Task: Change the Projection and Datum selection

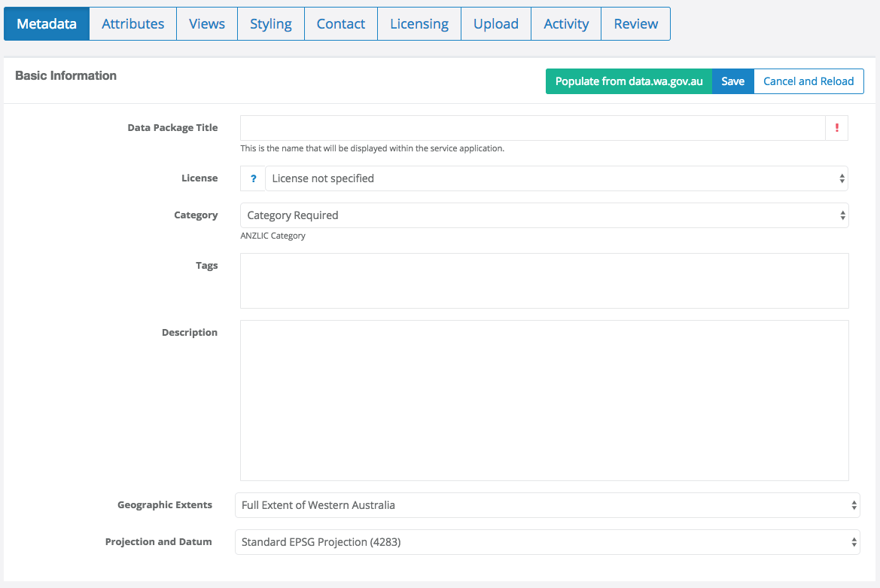Action: pos(545,542)
